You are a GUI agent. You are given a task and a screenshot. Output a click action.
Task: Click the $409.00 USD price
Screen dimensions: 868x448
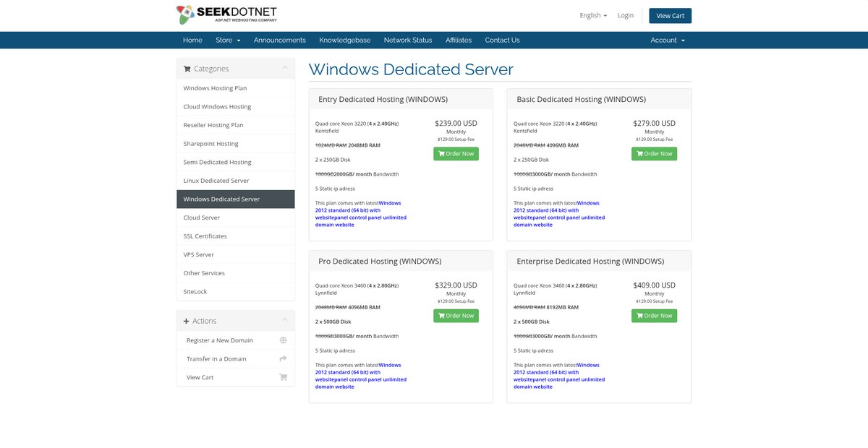click(654, 285)
